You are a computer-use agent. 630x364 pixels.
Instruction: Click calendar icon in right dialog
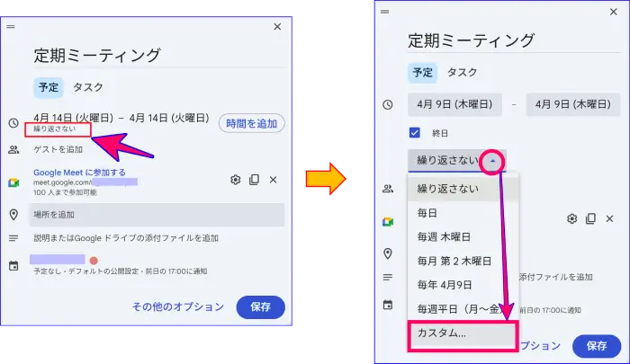tap(388, 305)
